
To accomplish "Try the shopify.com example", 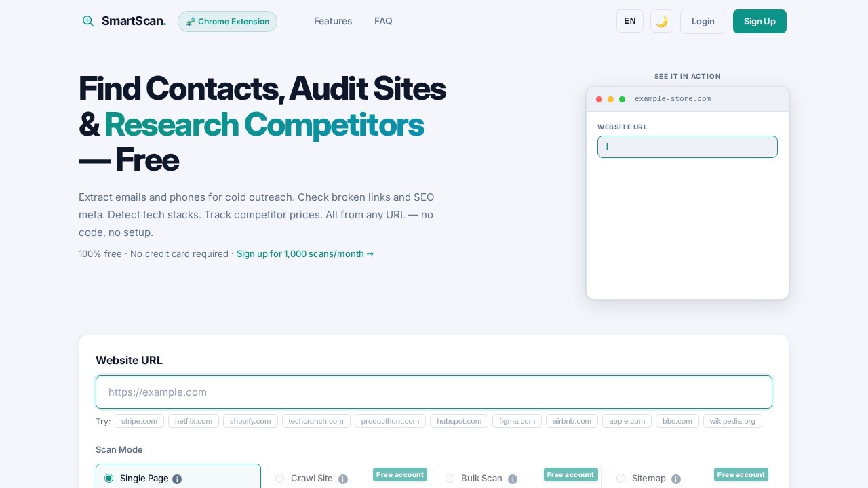I will point(250,421).
